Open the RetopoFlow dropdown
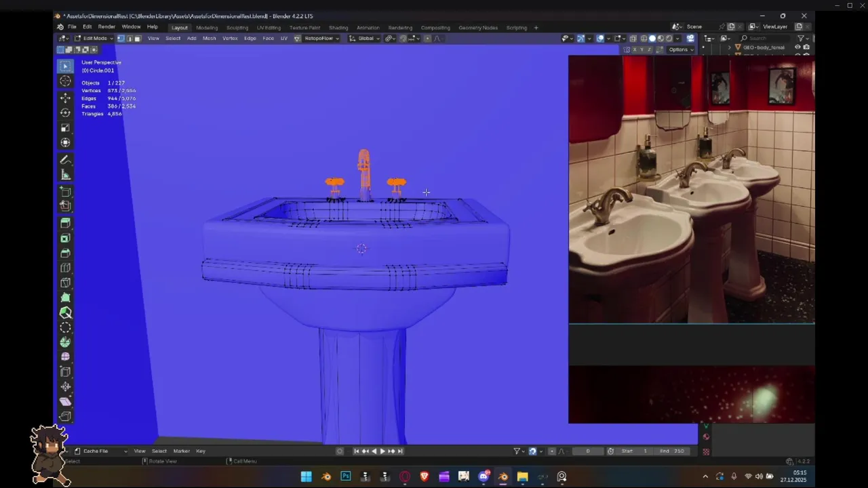868x488 pixels. coord(321,39)
